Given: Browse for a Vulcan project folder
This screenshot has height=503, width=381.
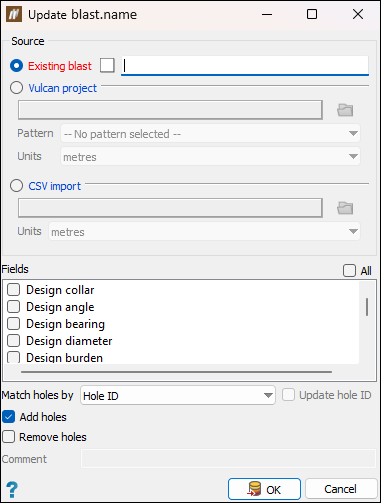Looking at the screenshot, I should tap(345, 110).
